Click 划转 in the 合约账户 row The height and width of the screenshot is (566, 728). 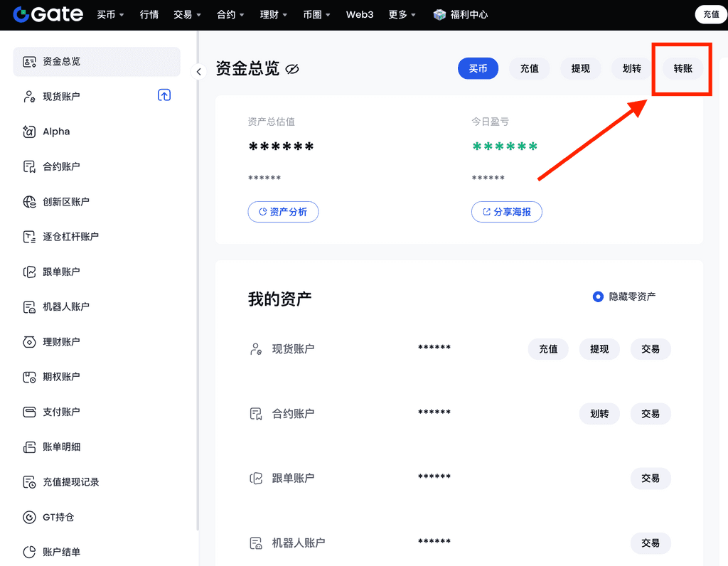[x=599, y=414]
